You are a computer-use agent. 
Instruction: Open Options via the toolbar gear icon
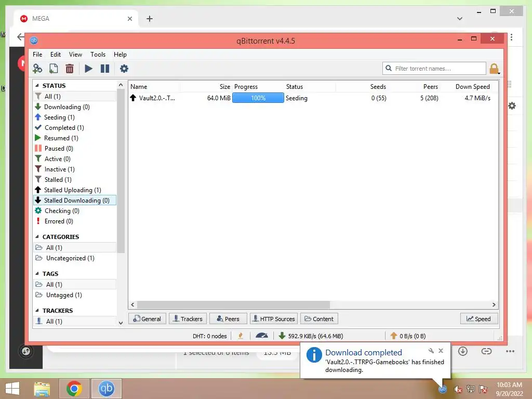pos(124,69)
